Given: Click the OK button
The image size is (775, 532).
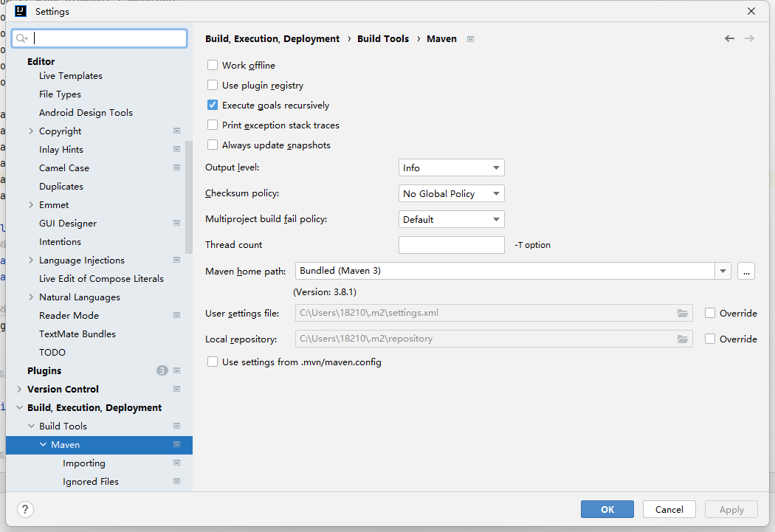Looking at the screenshot, I should tap(607, 509).
